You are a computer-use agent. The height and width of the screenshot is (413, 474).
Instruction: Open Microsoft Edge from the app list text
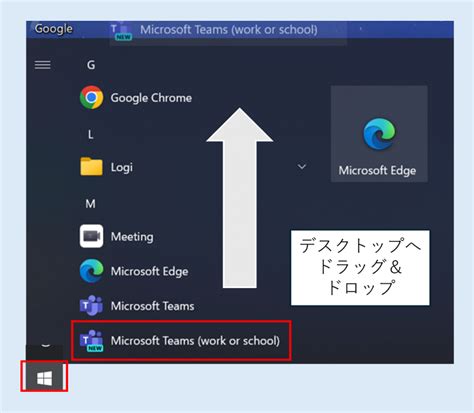(149, 272)
